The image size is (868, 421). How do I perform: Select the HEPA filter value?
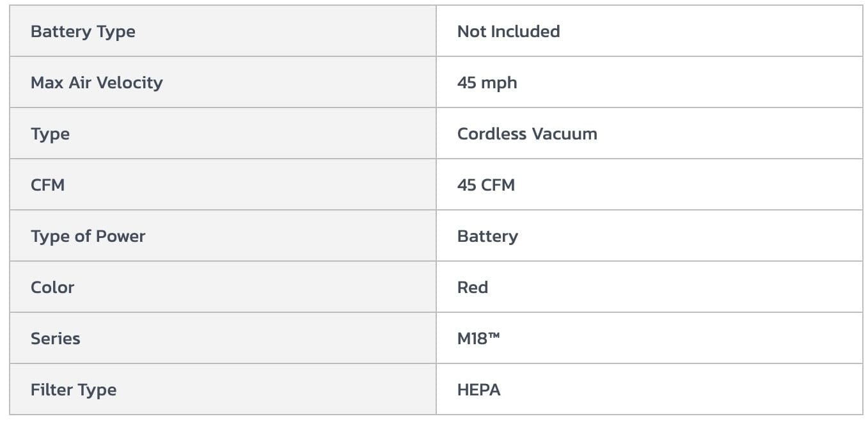click(x=478, y=390)
